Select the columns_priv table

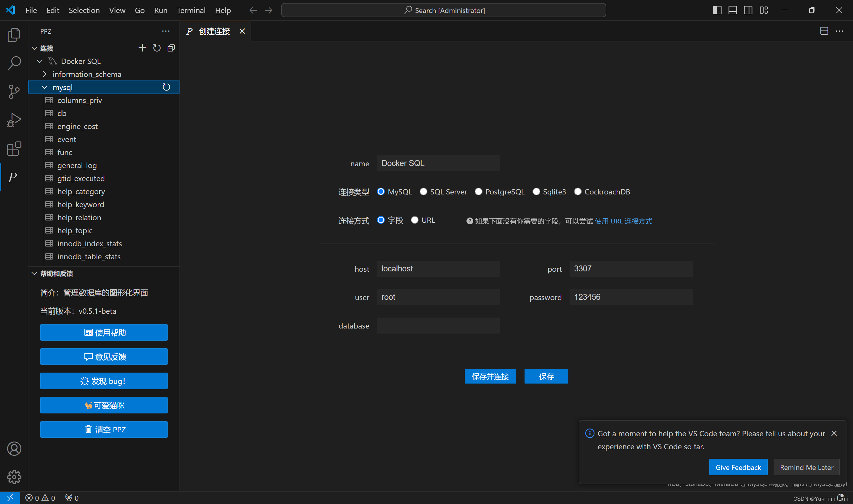coord(104,100)
